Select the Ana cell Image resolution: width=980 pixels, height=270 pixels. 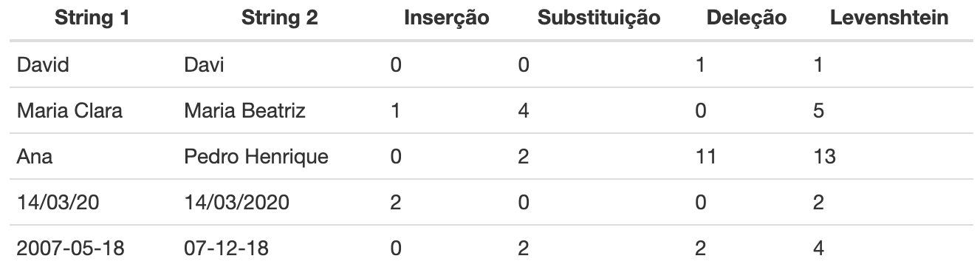(33, 157)
